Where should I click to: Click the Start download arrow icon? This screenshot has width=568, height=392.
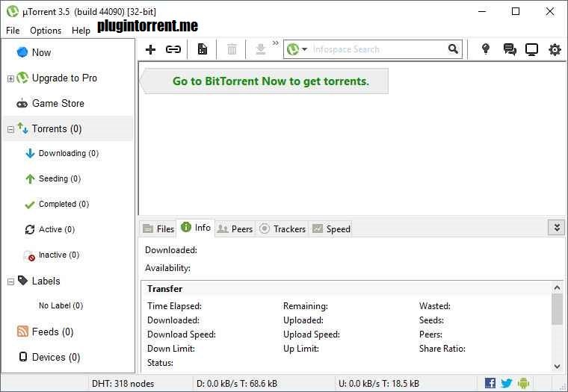(260, 49)
